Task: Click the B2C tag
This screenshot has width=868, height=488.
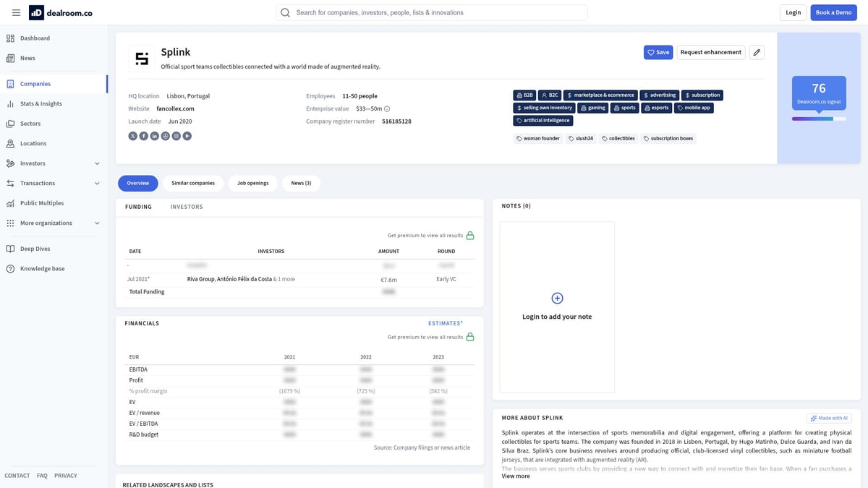Action: [x=550, y=95]
